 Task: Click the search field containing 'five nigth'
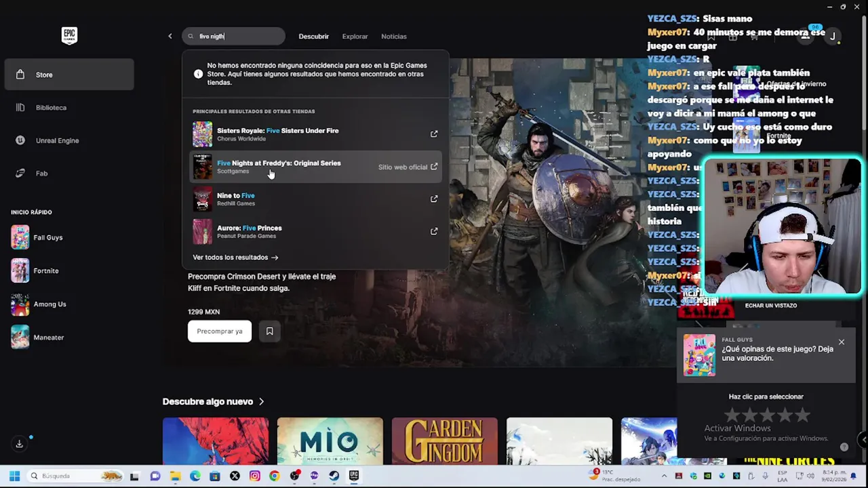click(233, 36)
